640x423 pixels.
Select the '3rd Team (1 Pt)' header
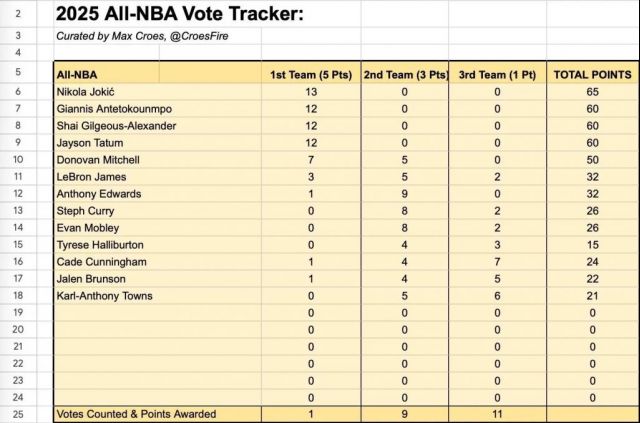[x=497, y=73]
